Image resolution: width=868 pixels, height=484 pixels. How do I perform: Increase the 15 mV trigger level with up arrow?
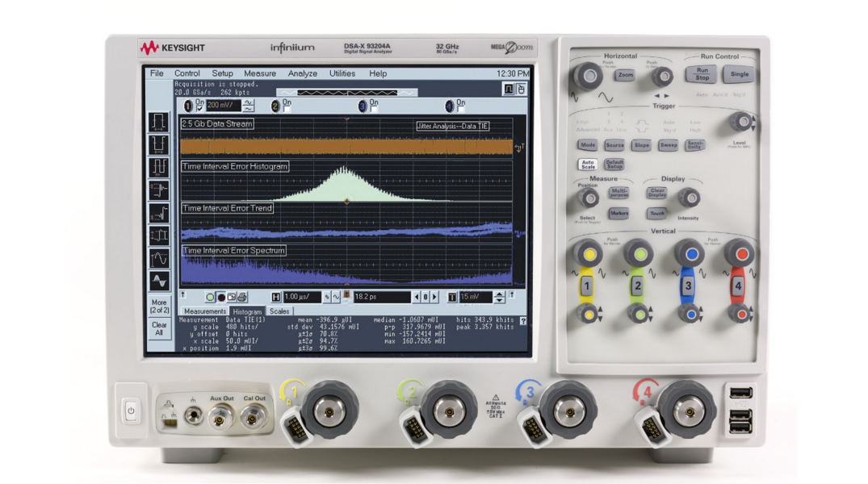[x=498, y=294]
